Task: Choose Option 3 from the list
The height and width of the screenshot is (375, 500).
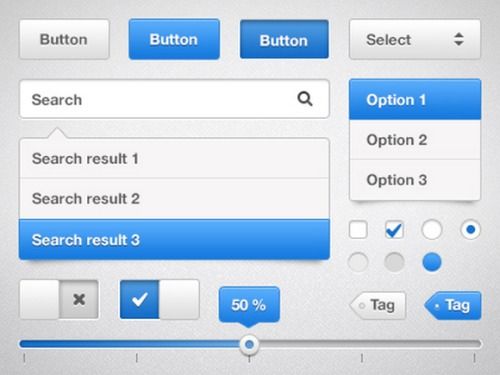Action: pyautogui.click(x=415, y=180)
